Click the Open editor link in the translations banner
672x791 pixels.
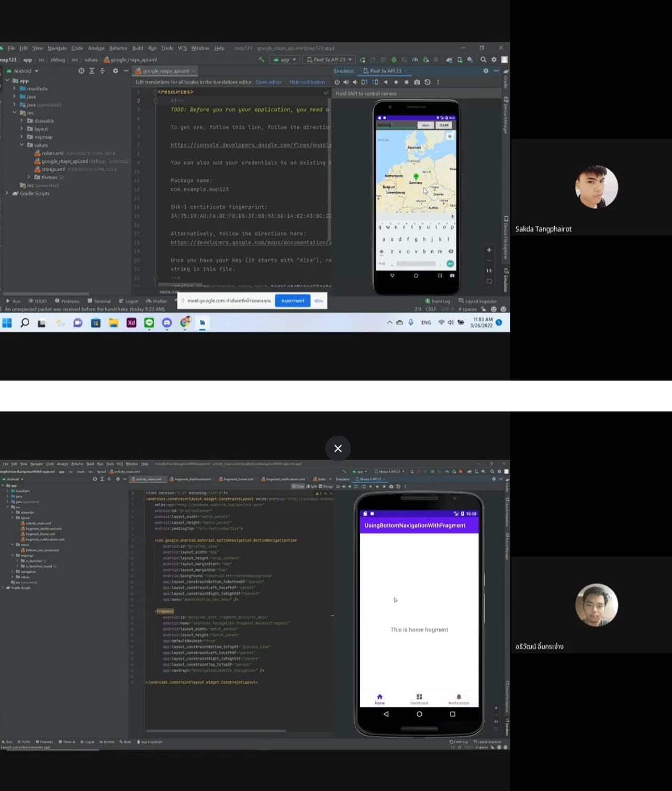pos(268,82)
